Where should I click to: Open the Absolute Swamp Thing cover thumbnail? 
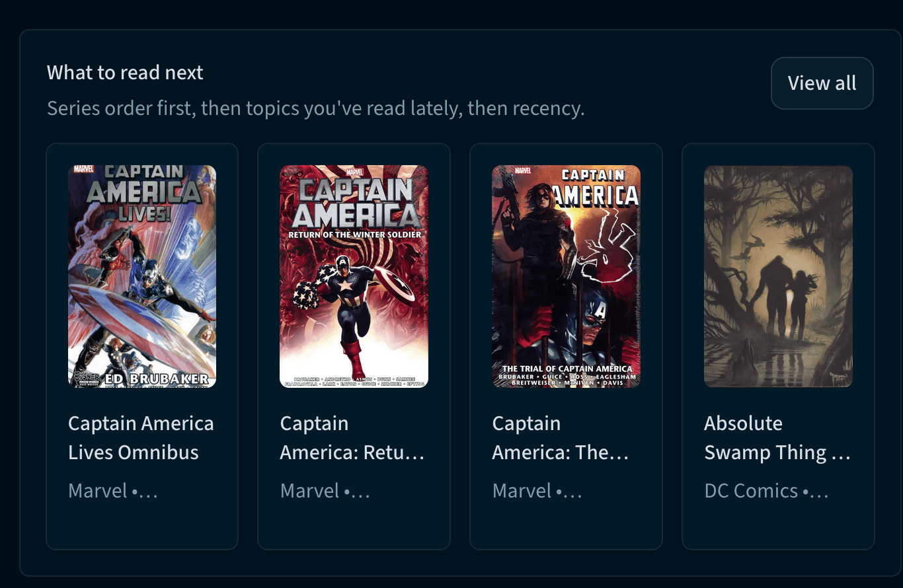coord(778,276)
